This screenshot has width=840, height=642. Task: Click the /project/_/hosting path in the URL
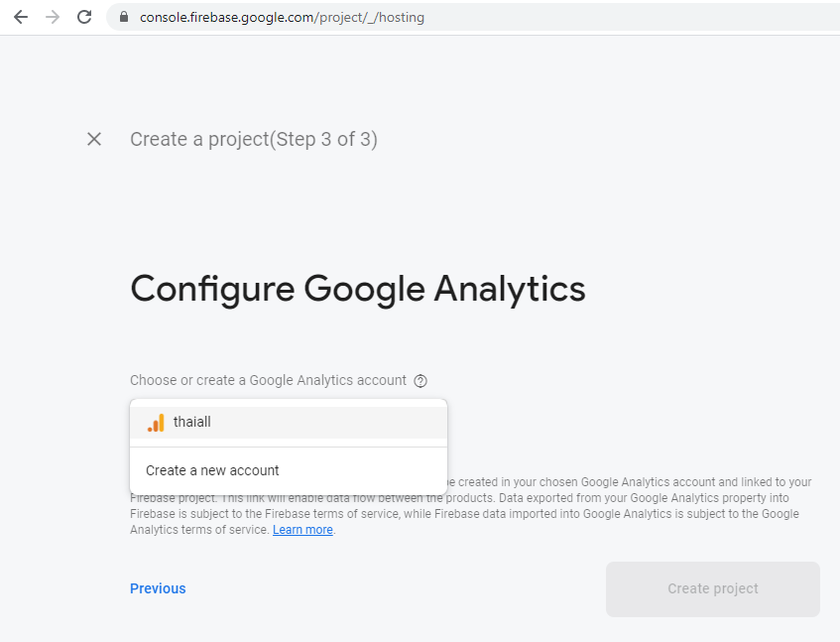(x=371, y=18)
